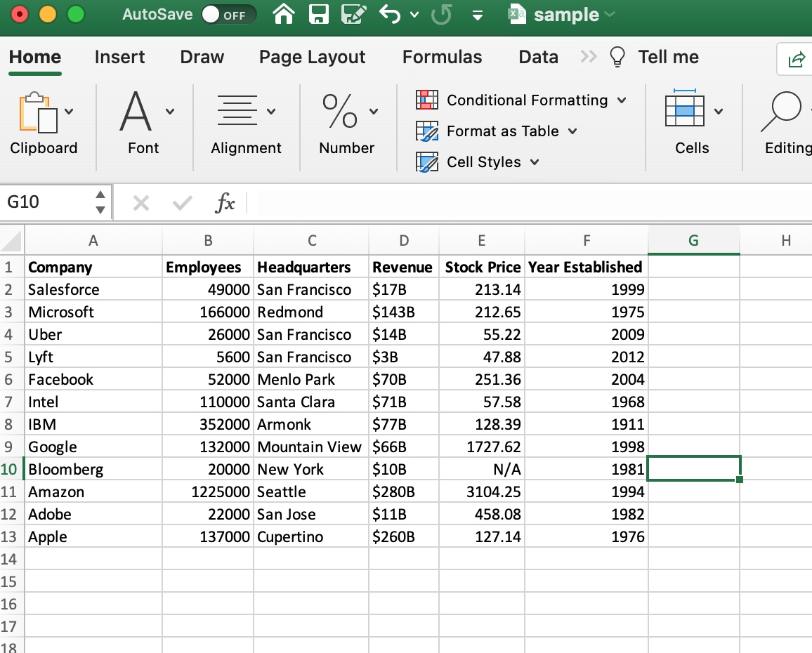The width and height of the screenshot is (812, 653).
Task: Select the N/A stock price cell
Action: click(482, 469)
